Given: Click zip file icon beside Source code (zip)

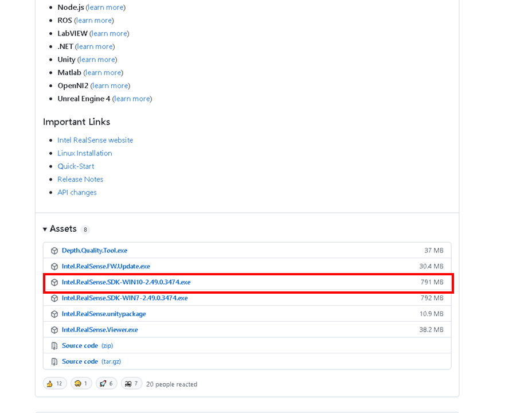Looking at the screenshot, I should [54, 346].
